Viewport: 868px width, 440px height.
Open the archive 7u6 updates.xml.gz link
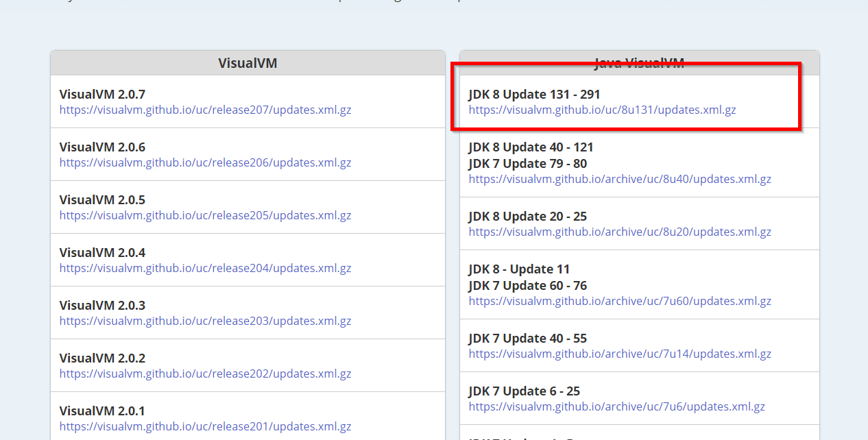(617, 406)
